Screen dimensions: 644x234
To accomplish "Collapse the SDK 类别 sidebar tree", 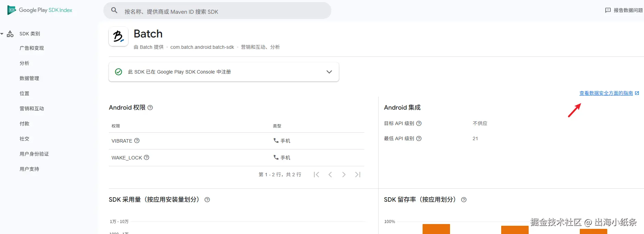I will click(2, 34).
